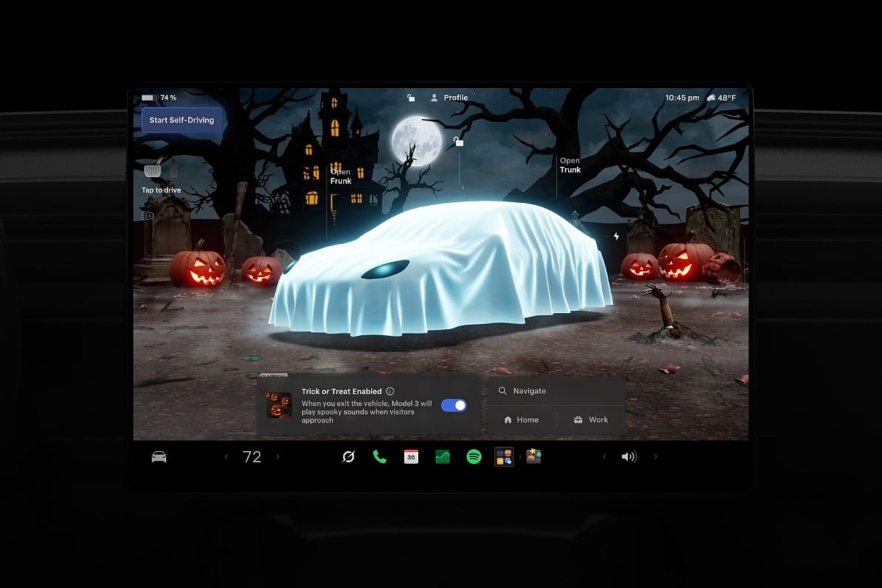Tap the charge port lightning icon
Viewport: 882px width, 588px height.
click(616, 237)
